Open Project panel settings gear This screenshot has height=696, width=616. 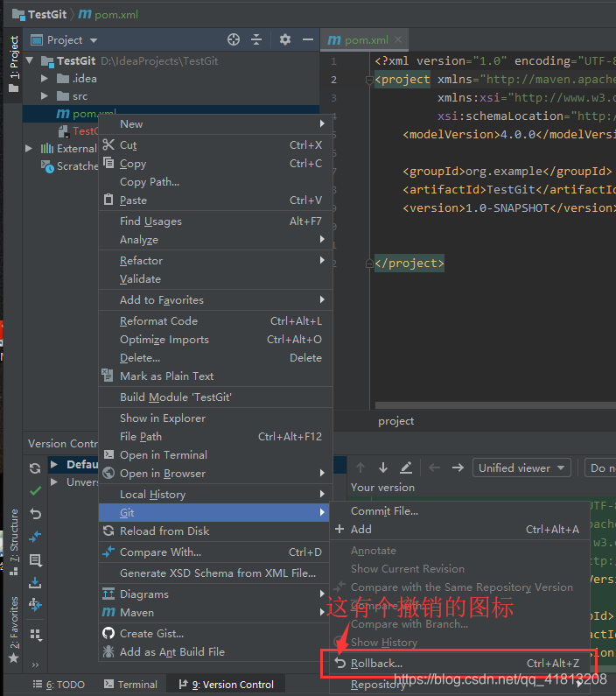tap(285, 39)
